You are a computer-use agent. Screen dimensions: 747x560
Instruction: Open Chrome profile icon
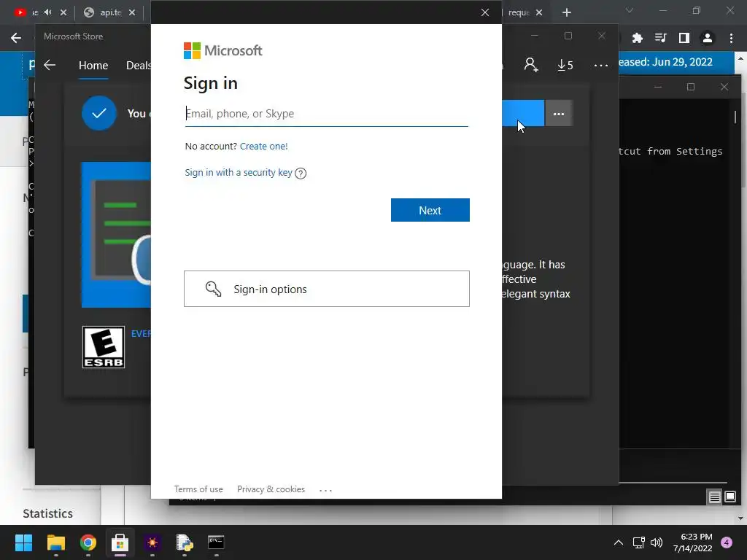coord(708,38)
